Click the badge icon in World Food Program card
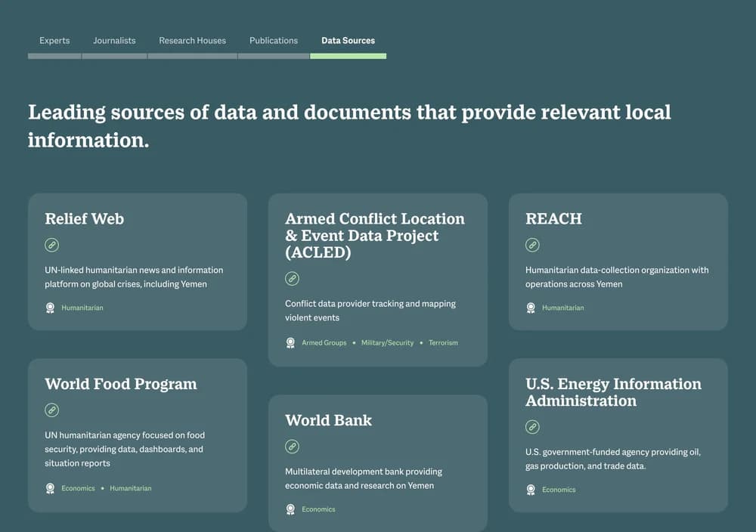This screenshot has width=756, height=532. pos(50,489)
